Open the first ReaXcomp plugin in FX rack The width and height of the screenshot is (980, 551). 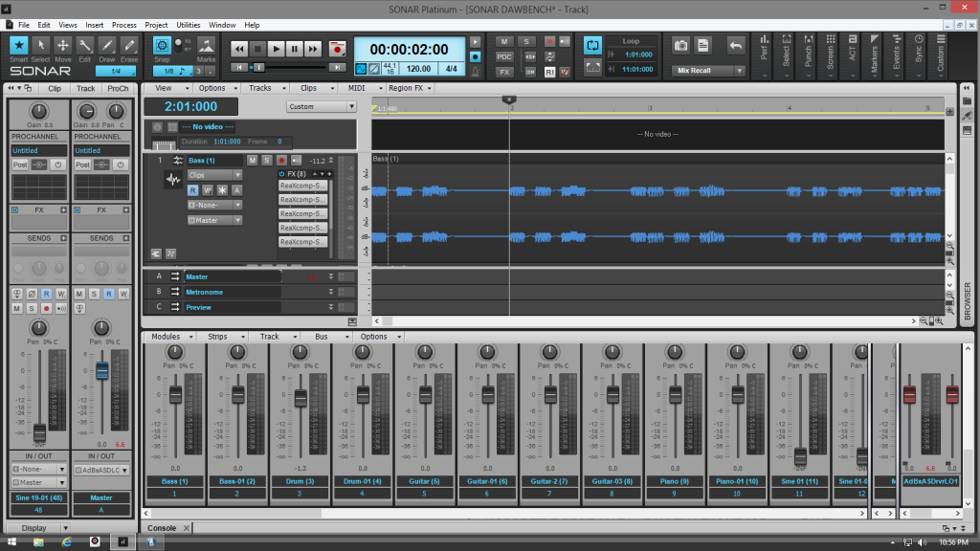302,186
